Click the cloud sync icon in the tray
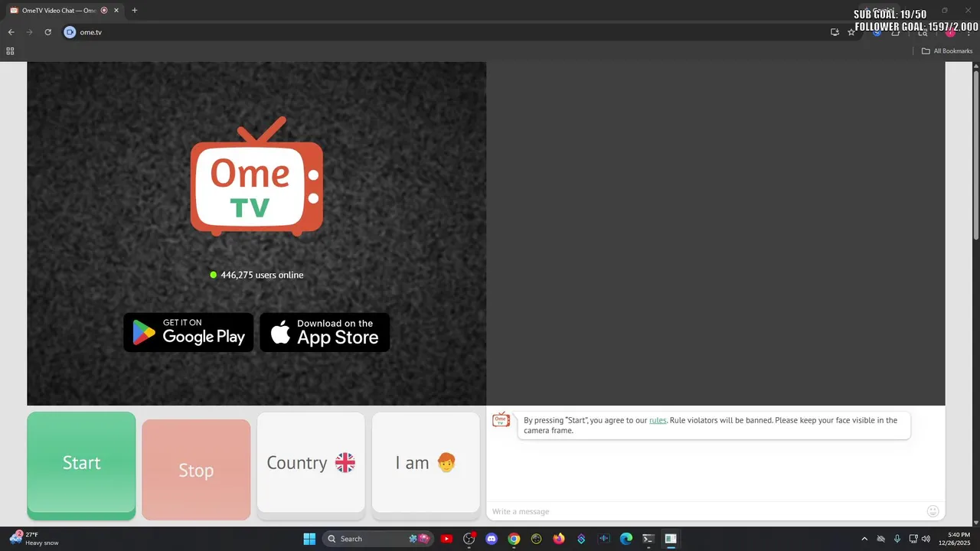Viewport: 980px width, 551px height. tap(881, 539)
